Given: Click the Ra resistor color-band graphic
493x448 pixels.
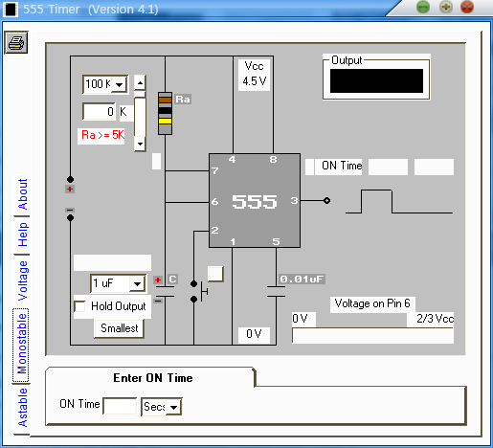Looking at the screenshot, I should (x=165, y=113).
